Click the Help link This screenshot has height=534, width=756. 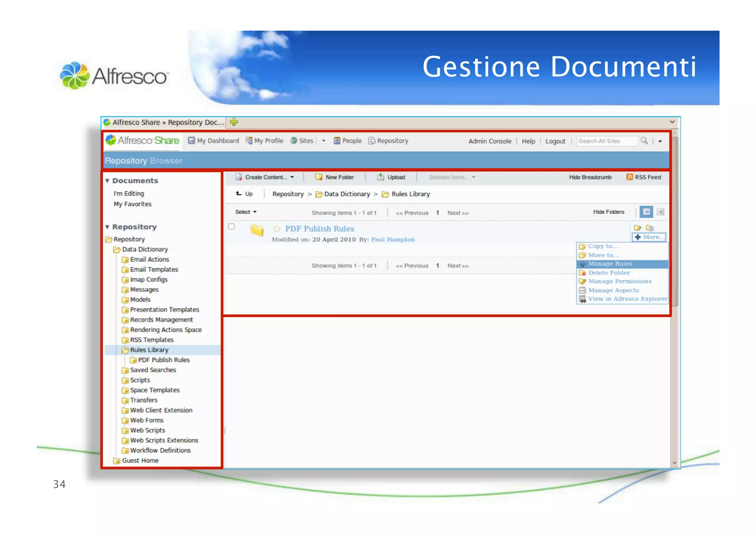point(528,141)
